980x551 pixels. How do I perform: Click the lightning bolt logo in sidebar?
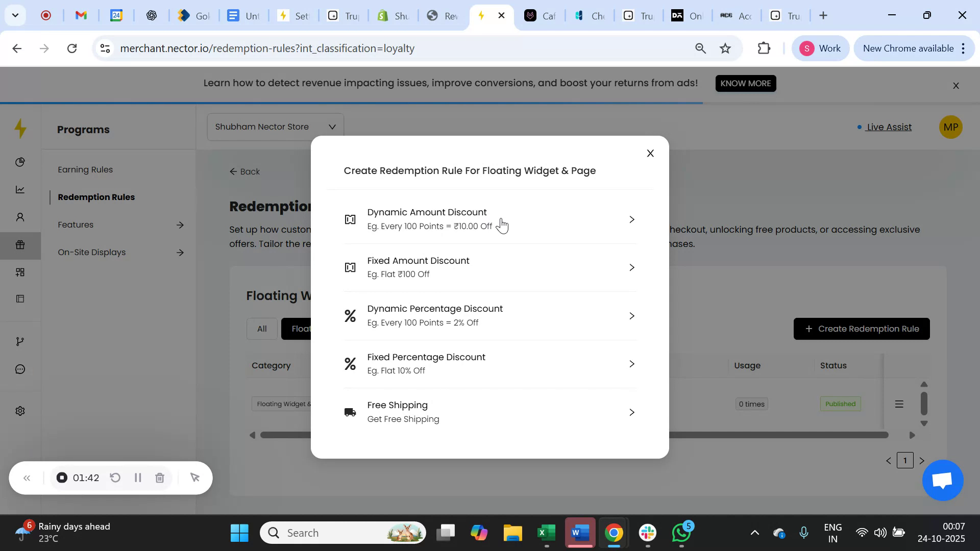tap(20, 129)
